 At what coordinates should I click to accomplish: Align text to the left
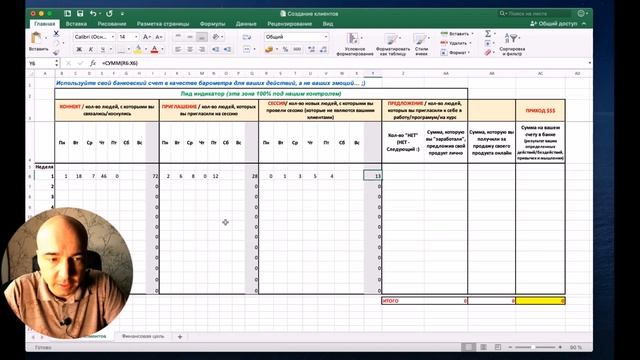178,49
